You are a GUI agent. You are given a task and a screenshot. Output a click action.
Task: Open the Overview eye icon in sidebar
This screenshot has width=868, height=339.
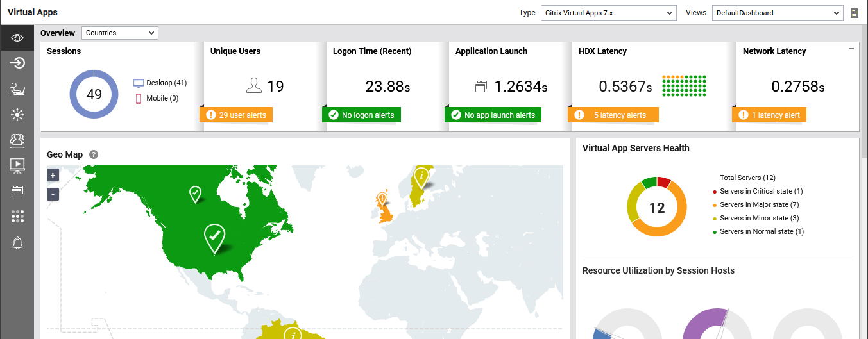click(17, 38)
